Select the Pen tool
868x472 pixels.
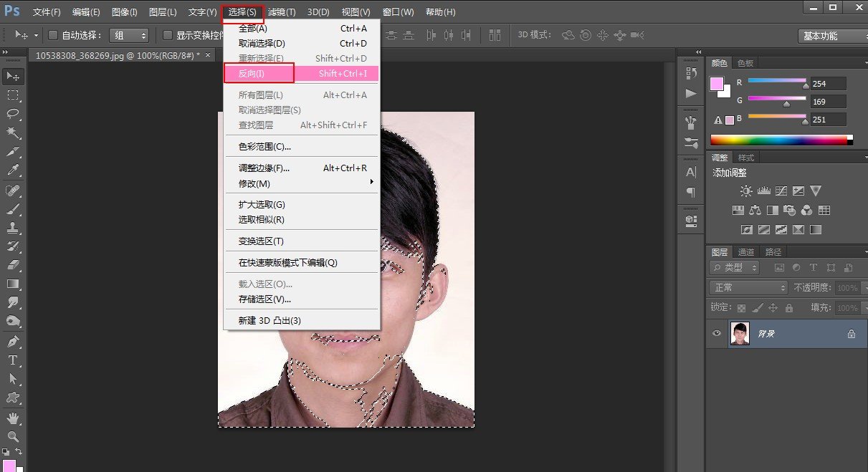(13, 341)
